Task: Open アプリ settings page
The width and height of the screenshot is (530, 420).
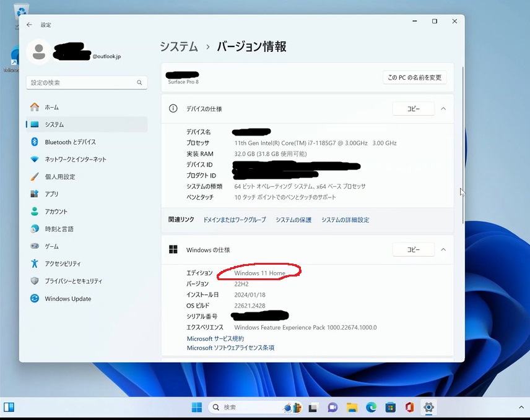Action: coord(87,194)
